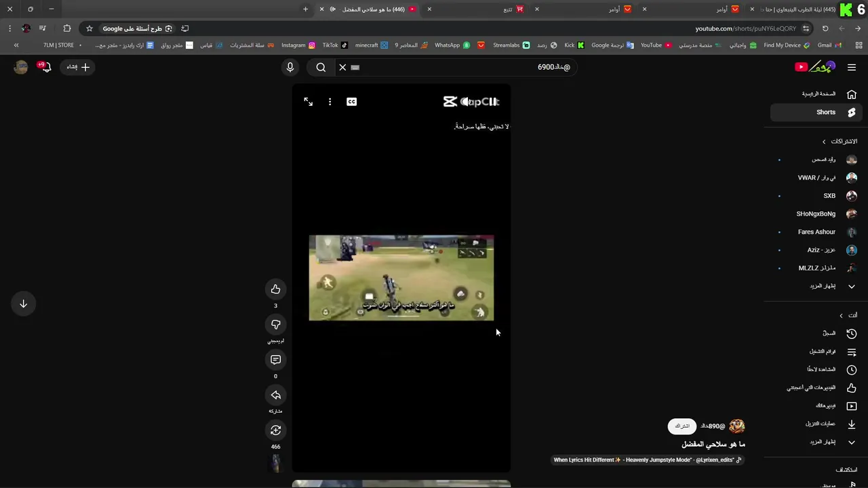
Task: Click the Remix icon showing 466
Action: (275, 430)
